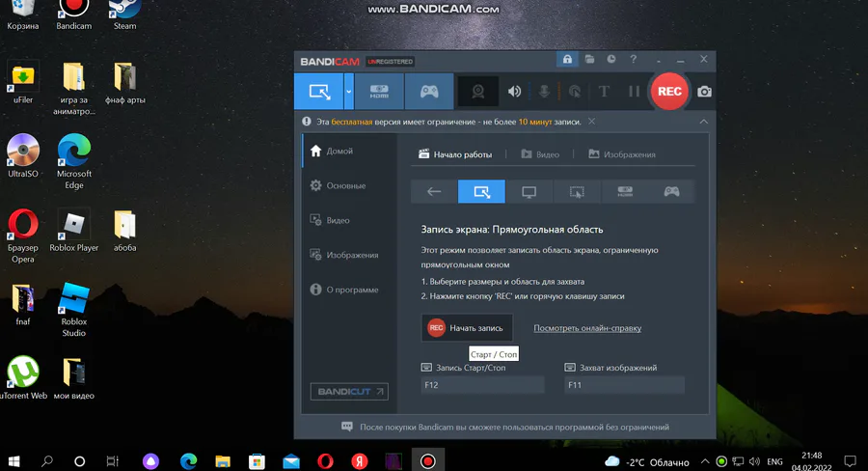Image resolution: width=868 pixels, height=471 pixels.
Task: Select fullscreen monitor mode icon
Action: click(529, 192)
